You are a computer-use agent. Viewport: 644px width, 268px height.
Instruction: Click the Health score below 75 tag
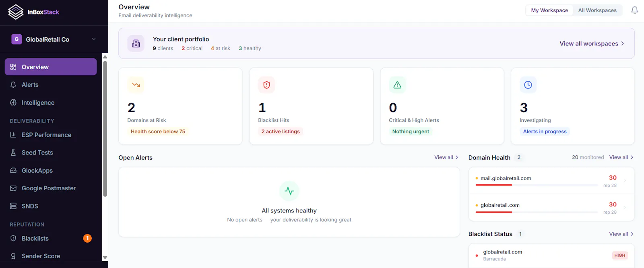(158, 132)
